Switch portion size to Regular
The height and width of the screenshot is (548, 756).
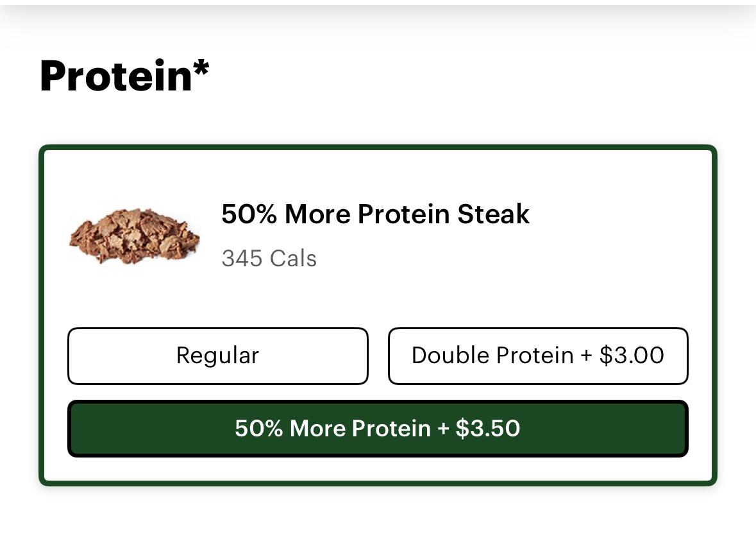coord(218,356)
